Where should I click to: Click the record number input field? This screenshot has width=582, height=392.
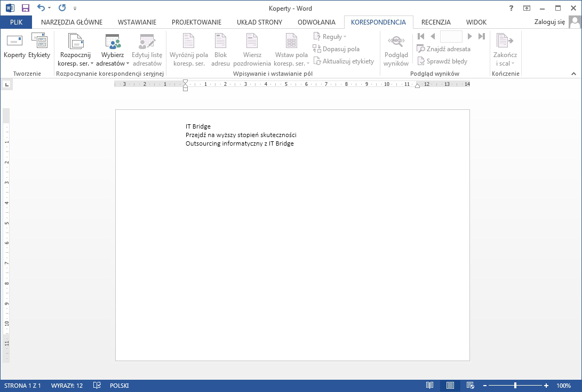[x=451, y=36]
